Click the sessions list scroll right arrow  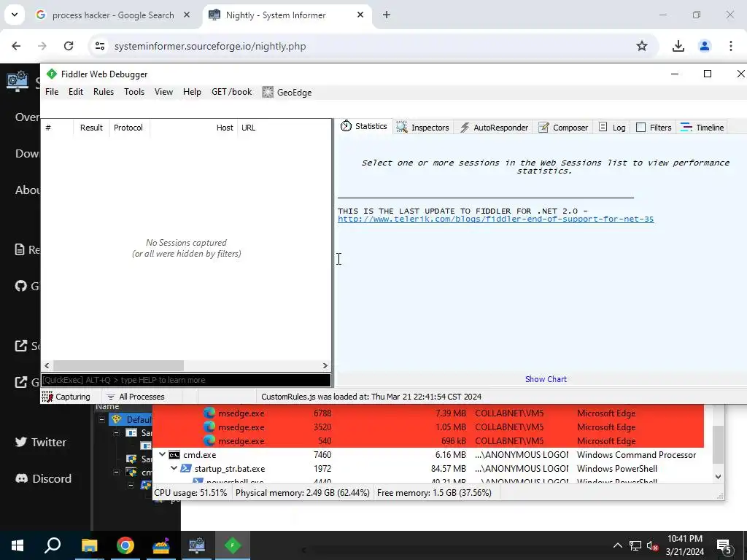click(325, 366)
